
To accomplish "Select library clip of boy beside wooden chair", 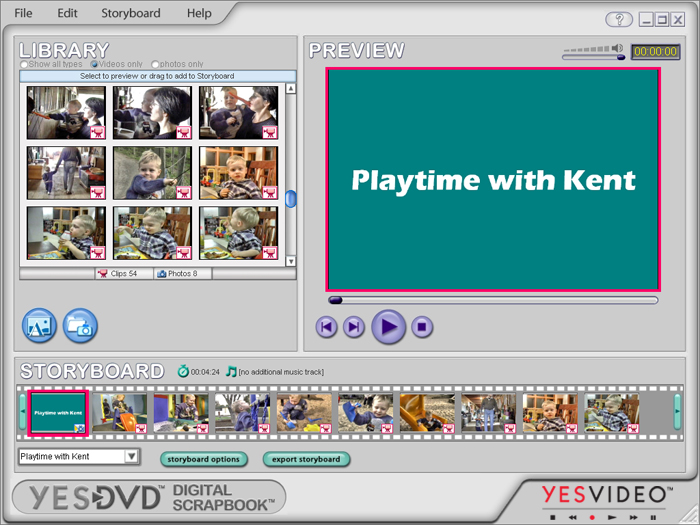I will tap(238, 173).
